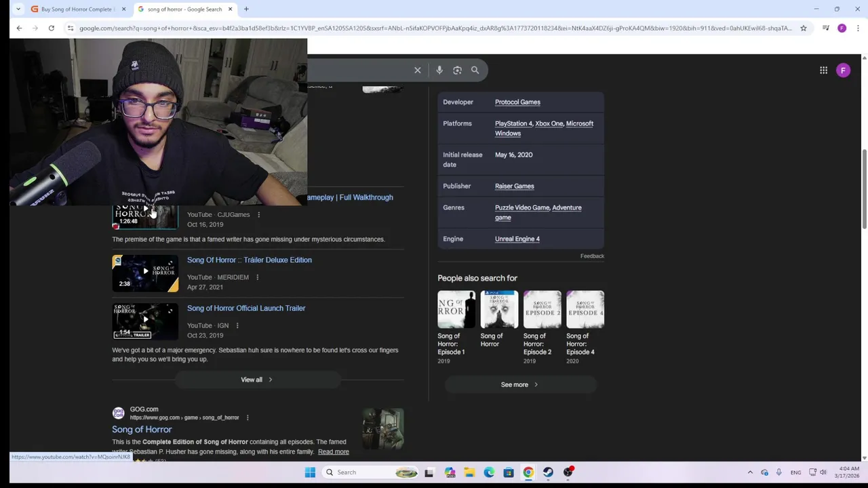Click Read more on GOG description
868x488 pixels.
coord(333,451)
